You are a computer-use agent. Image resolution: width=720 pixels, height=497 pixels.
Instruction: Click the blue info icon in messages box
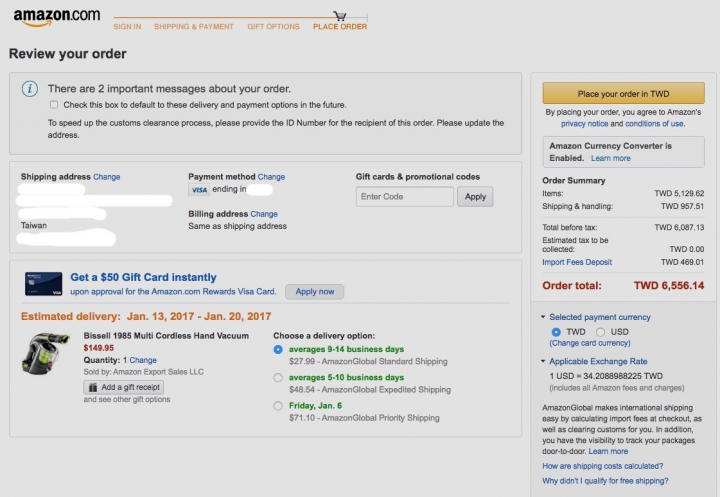click(x=30, y=89)
